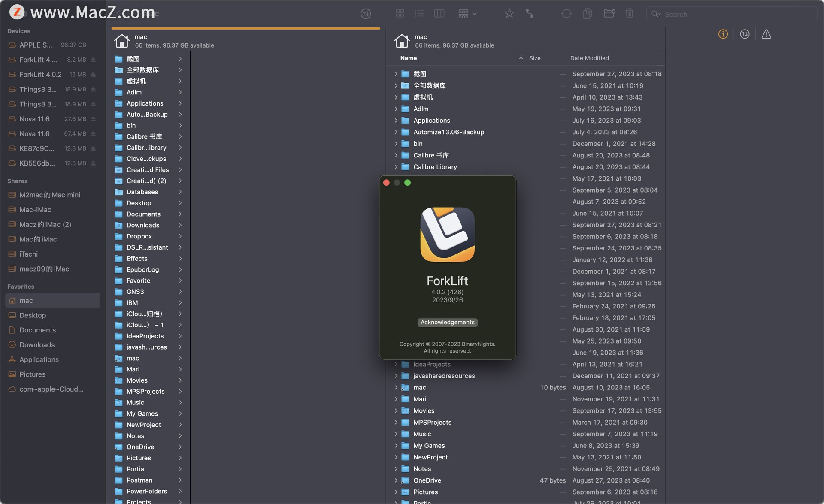Switch to column view
This screenshot has height=504, width=824.
point(439,14)
